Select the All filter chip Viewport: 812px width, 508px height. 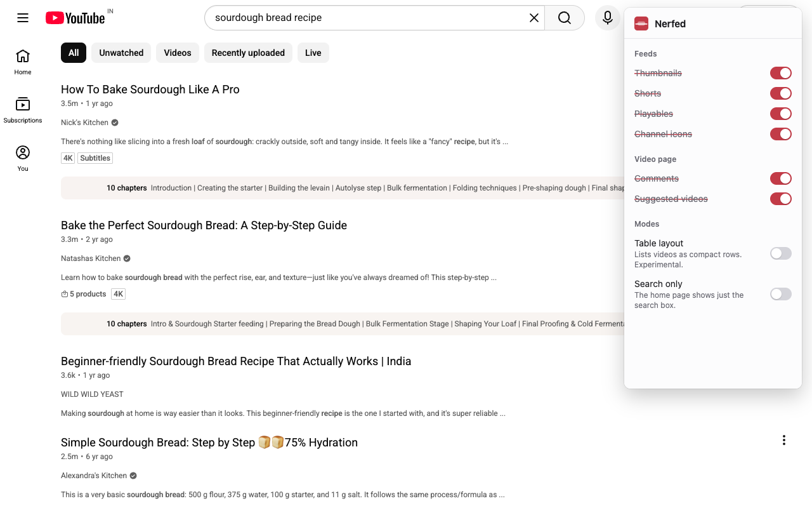(74, 53)
